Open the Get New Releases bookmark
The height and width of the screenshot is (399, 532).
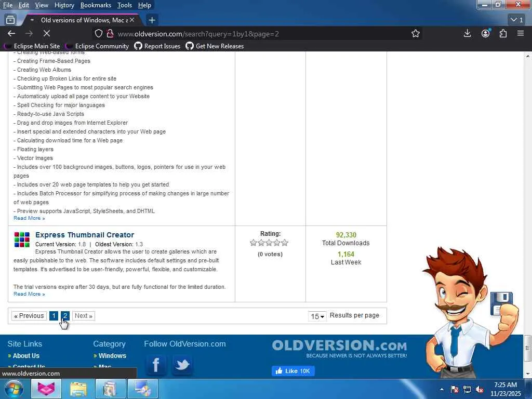click(x=215, y=46)
